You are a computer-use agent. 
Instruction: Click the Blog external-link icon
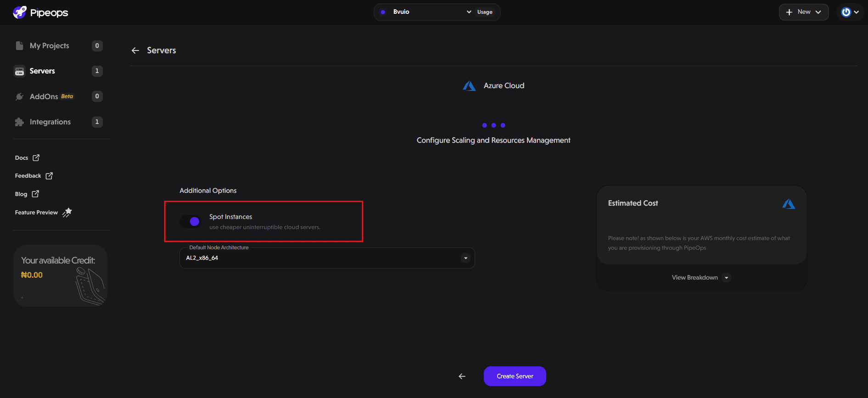click(35, 194)
